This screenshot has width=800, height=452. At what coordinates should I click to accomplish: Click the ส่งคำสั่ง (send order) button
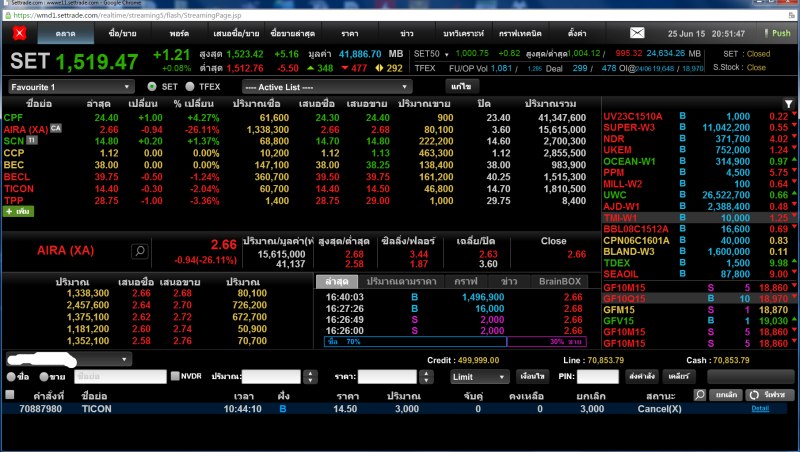[x=642, y=376]
